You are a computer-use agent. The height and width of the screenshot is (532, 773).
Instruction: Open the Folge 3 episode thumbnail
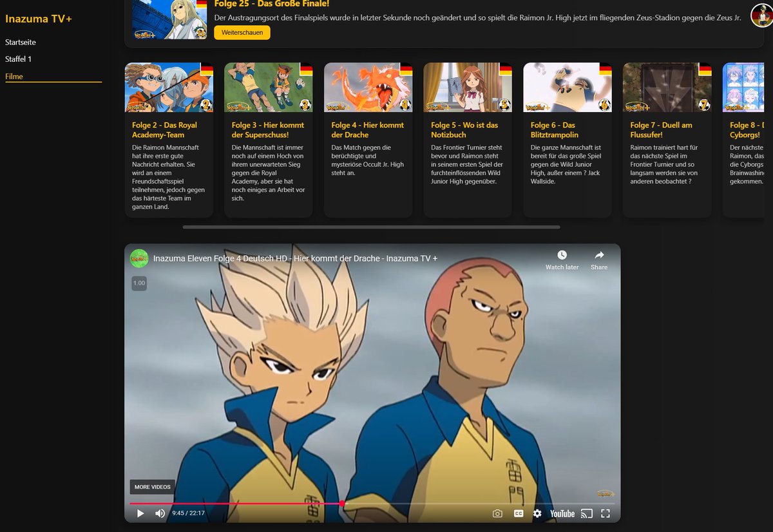pos(269,87)
